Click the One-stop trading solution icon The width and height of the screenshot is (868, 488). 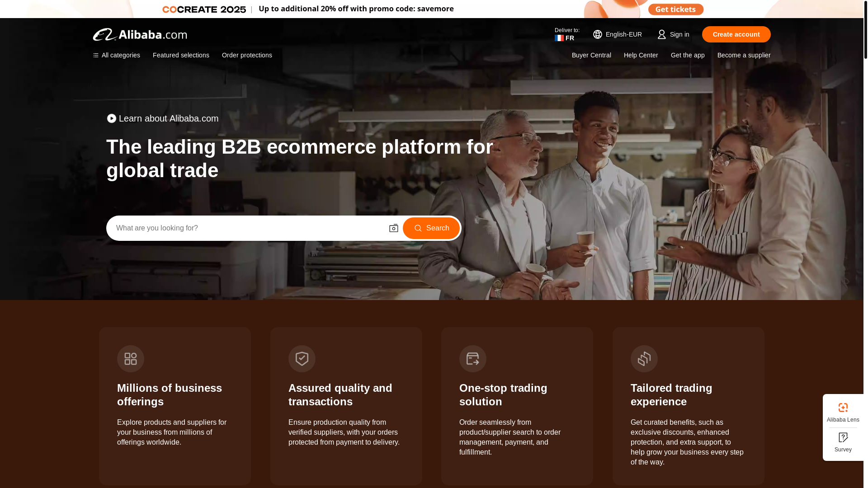click(x=473, y=359)
